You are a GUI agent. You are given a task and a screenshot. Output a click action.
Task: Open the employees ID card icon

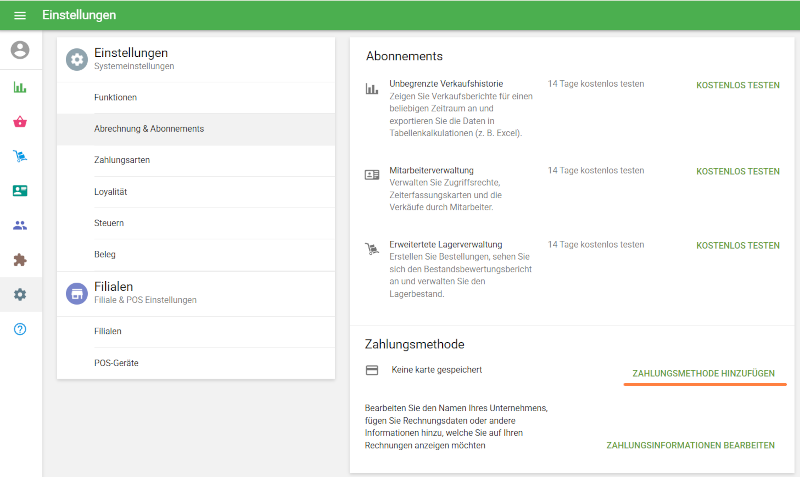click(x=20, y=191)
